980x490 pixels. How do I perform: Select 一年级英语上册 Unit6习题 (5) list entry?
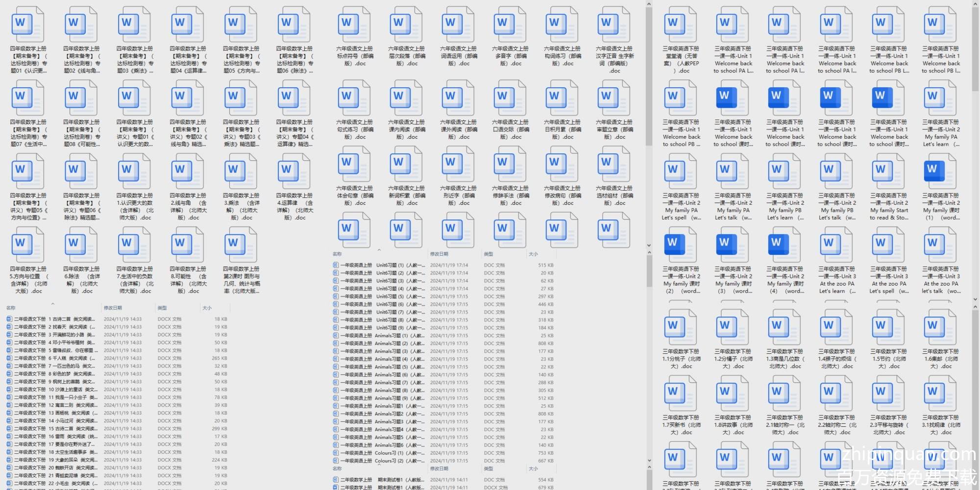380,296
